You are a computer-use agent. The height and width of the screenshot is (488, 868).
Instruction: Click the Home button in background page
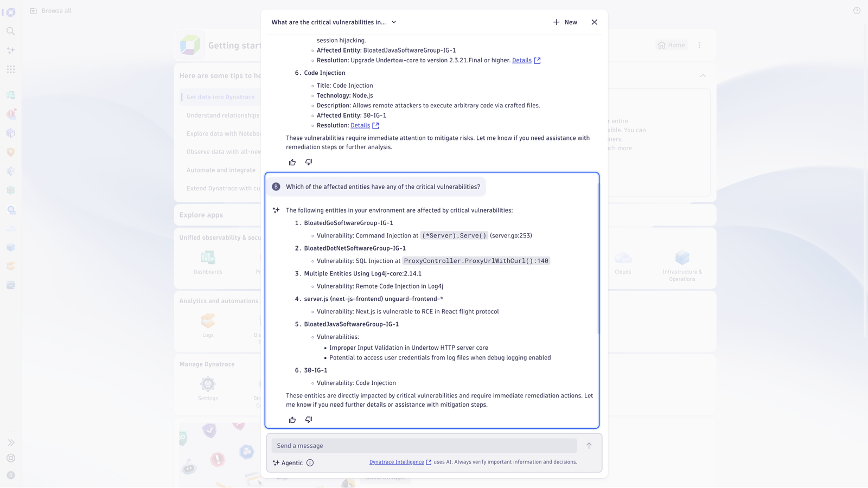pos(672,45)
